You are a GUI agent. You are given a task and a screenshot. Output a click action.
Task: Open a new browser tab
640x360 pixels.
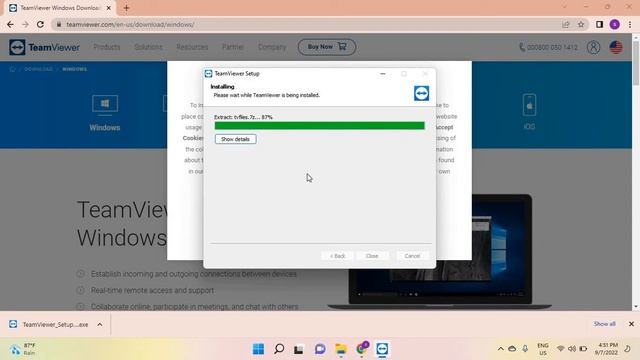coord(127,8)
